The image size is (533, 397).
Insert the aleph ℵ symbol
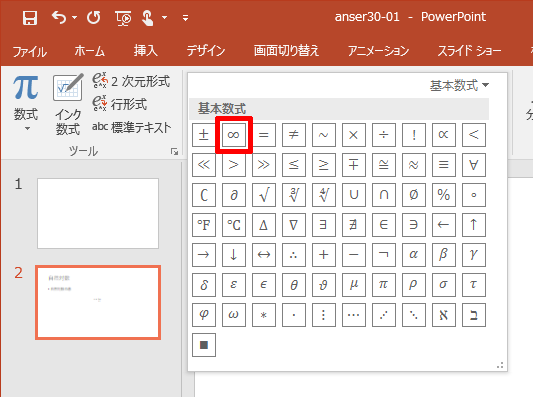click(x=444, y=315)
